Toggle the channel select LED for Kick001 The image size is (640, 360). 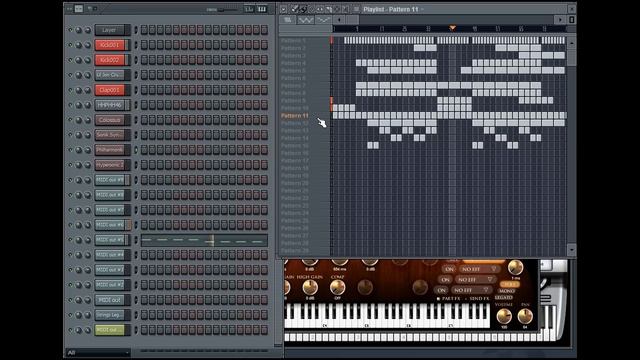point(136,45)
